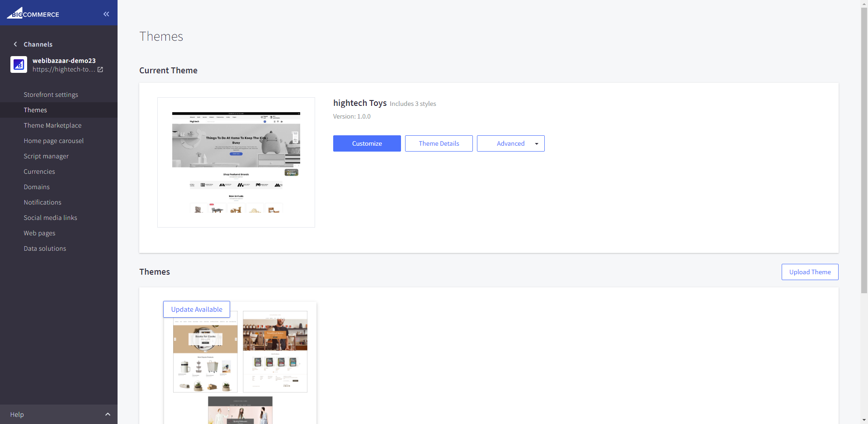Click Theme Details button
Viewport: 868px width, 424px height.
click(x=439, y=143)
